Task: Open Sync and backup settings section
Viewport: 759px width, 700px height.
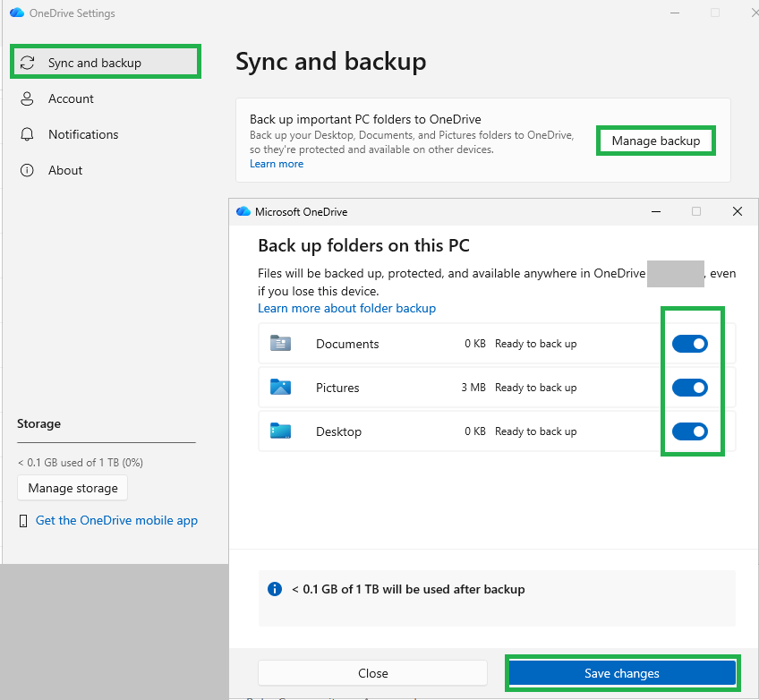Action: (x=106, y=63)
